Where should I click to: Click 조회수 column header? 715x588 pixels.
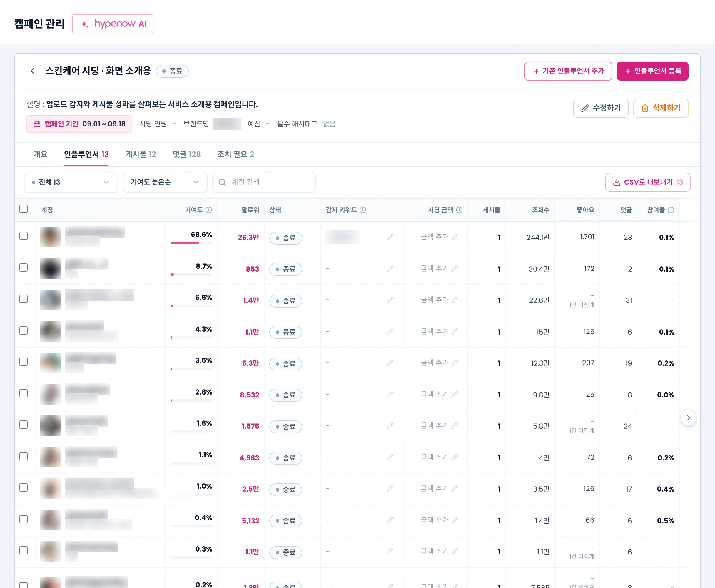click(x=541, y=210)
